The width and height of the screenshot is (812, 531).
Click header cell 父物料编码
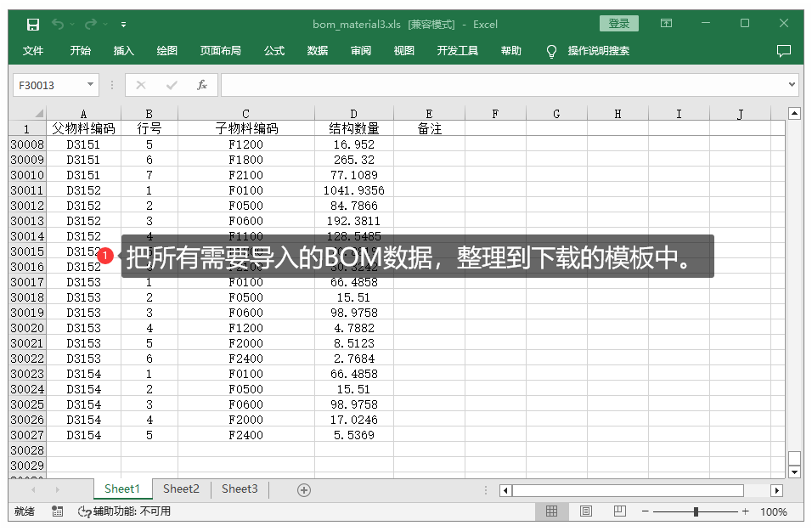coord(83,128)
